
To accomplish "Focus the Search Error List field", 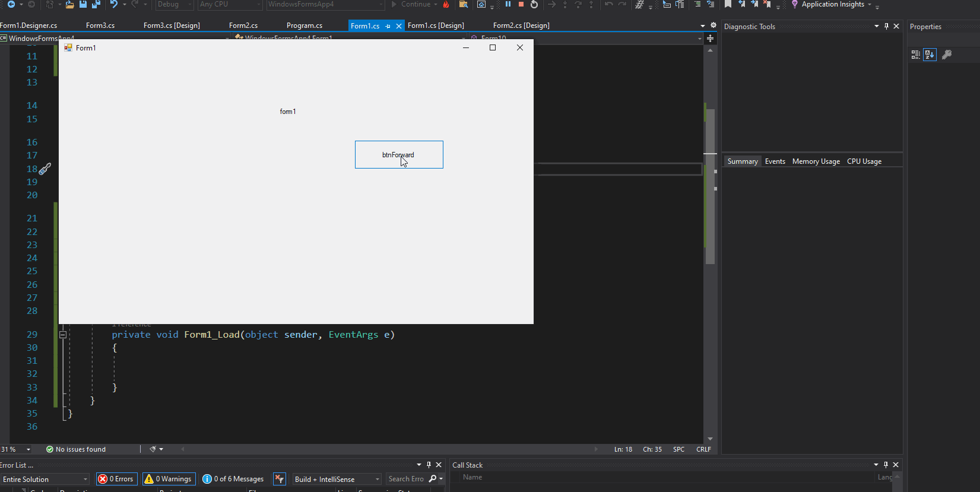I will (407, 479).
